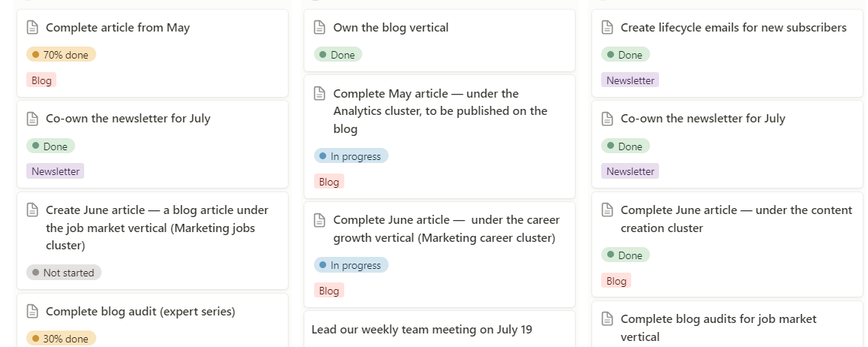Image resolution: width=868 pixels, height=347 pixels.
Task: Click page icon on 'Complete May article' Analytics card
Action: [x=319, y=94]
